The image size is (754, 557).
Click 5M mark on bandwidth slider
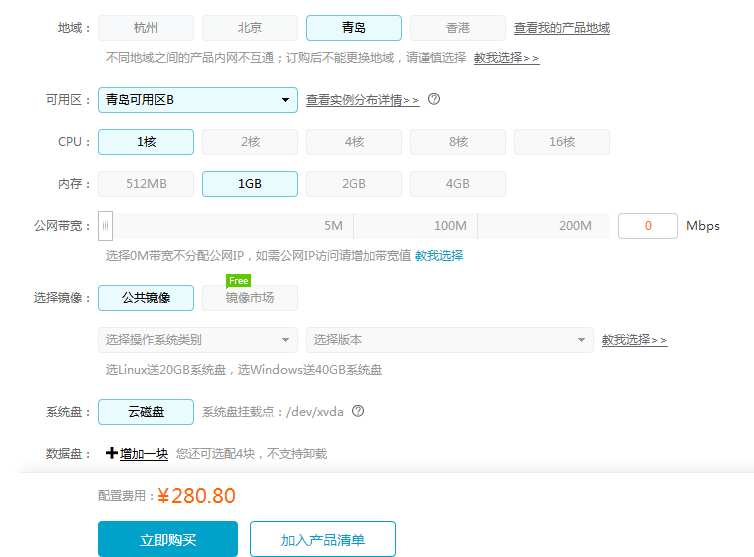(333, 226)
